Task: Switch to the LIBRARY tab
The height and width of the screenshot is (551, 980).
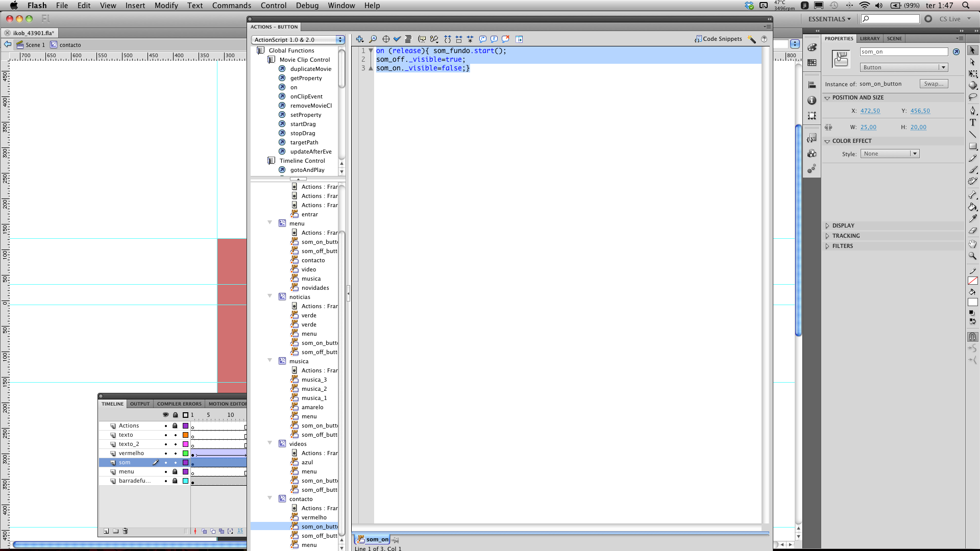Action: pos(869,39)
